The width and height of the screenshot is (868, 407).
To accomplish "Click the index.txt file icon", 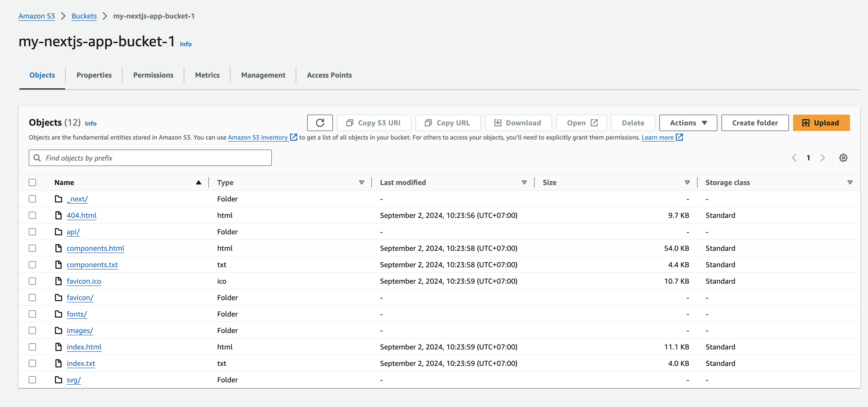I will (59, 363).
